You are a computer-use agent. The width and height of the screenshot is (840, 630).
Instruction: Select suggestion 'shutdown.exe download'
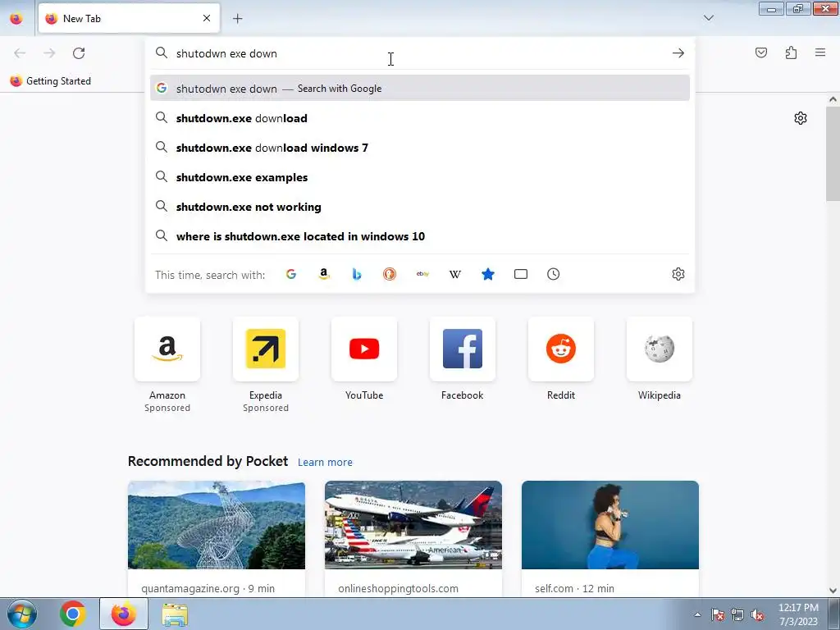420,118
